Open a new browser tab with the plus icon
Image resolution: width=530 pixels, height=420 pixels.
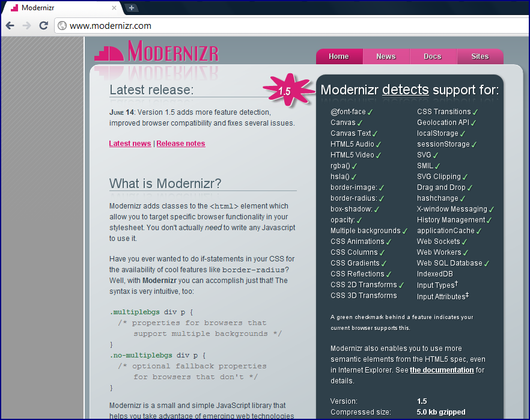point(131,8)
